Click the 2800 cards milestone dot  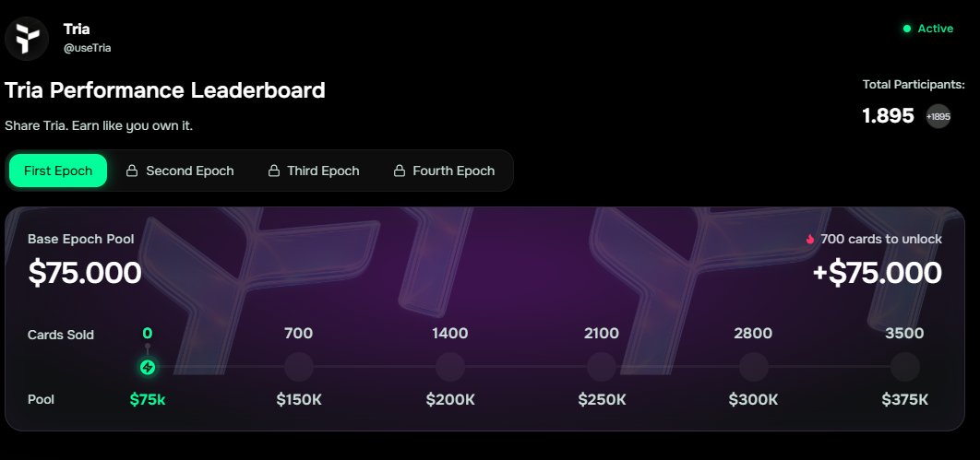coord(753,367)
